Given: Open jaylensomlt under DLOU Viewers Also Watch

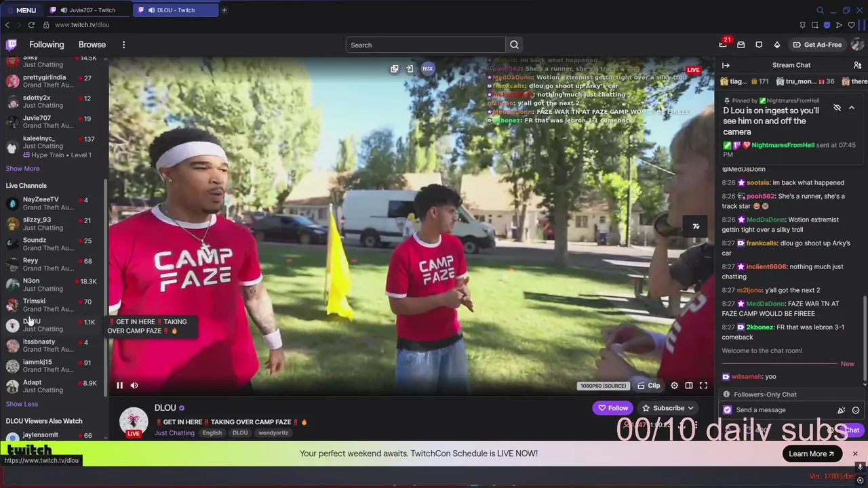Looking at the screenshot, I should [x=52, y=435].
